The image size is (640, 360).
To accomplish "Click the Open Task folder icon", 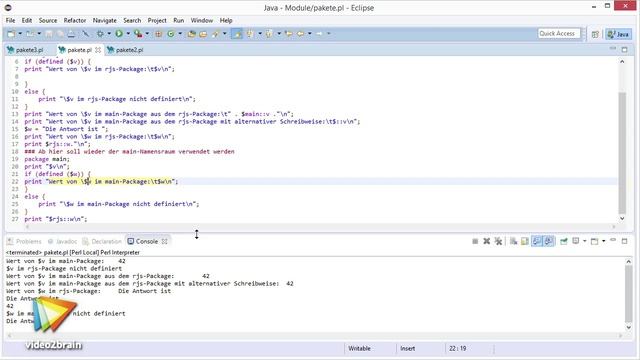I will (x=203, y=34).
